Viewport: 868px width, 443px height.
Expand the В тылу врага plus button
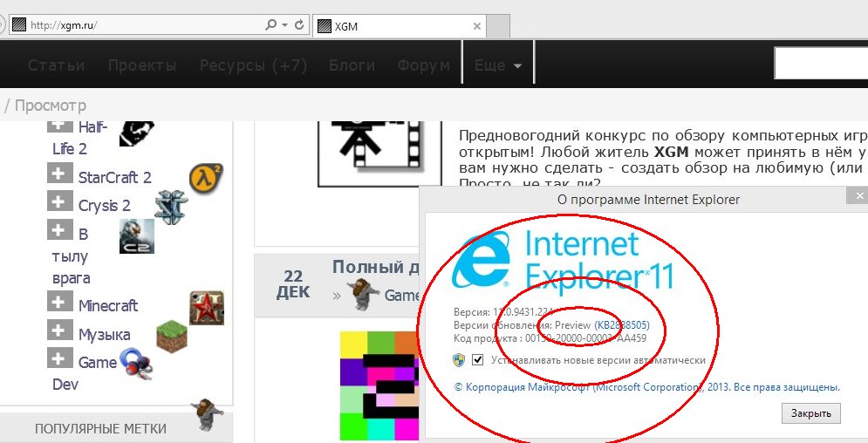(x=60, y=230)
